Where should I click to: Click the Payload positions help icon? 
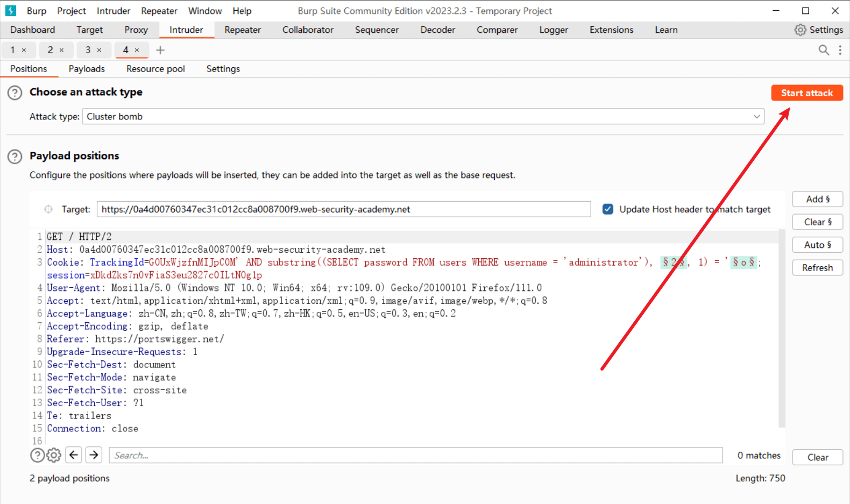tap(15, 157)
